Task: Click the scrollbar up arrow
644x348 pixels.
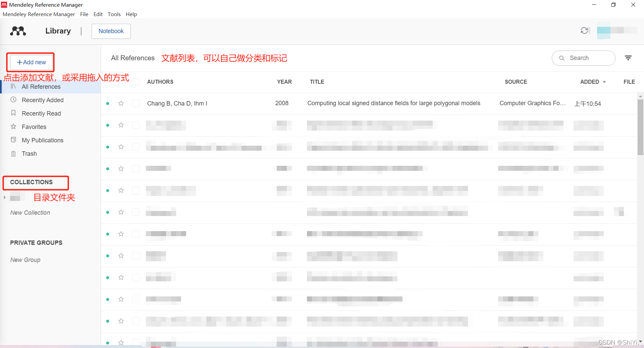Action: tap(640, 96)
